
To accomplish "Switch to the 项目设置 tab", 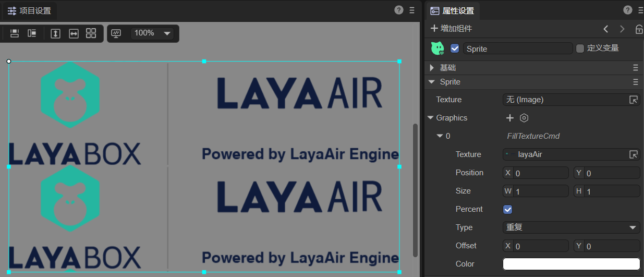I will [29, 10].
